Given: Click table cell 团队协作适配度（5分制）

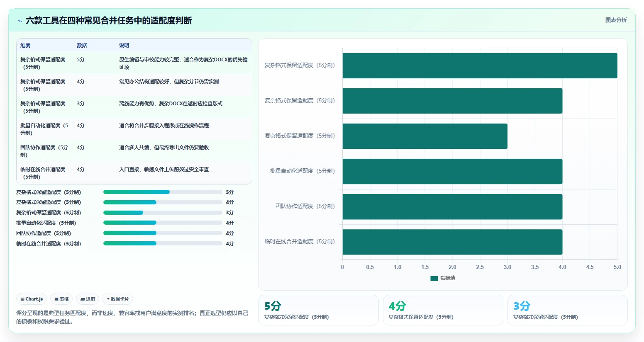Looking at the screenshot, I should [x=44, y=151].
